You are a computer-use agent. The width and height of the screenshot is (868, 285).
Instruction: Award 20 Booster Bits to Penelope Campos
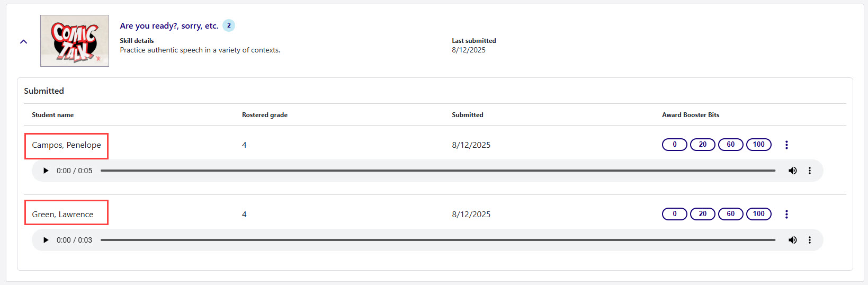tap(702, 145)
